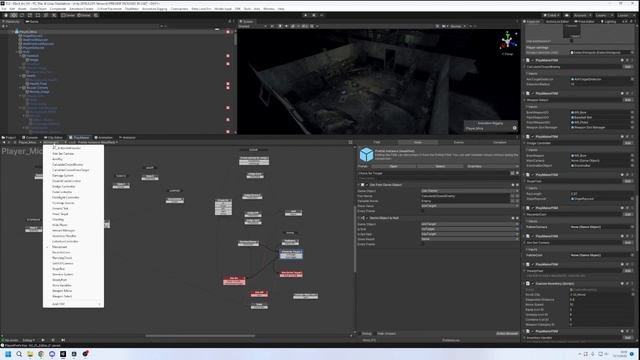Screen dimensions: 640x360
Task: Click the selected blue state node in graph
Action: coord(291,254)
